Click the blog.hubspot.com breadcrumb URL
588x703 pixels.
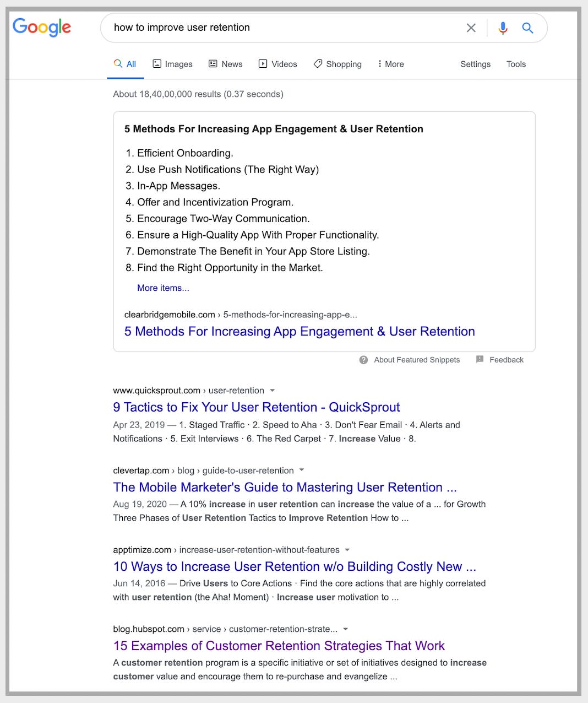click(225, 629)
